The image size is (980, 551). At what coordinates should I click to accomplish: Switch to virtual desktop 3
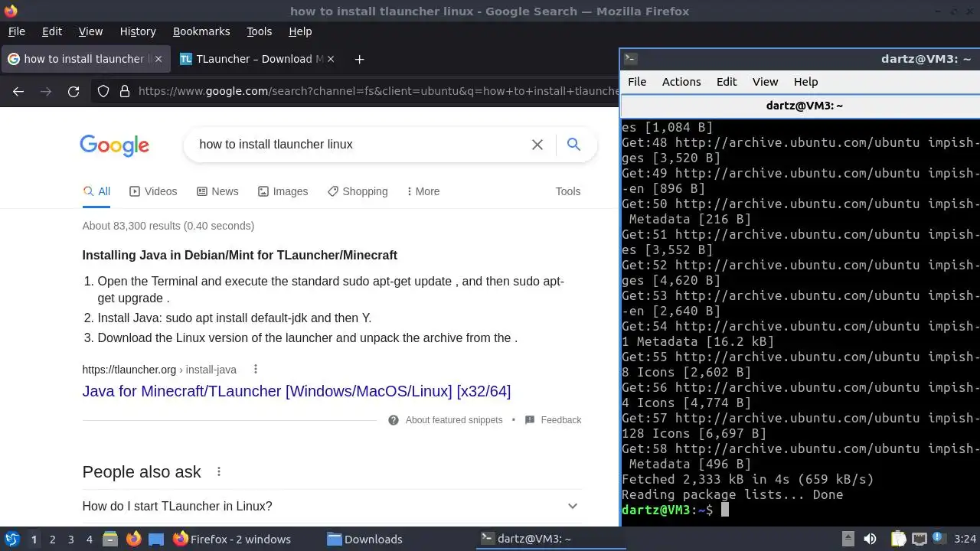[x=70, y=540]
